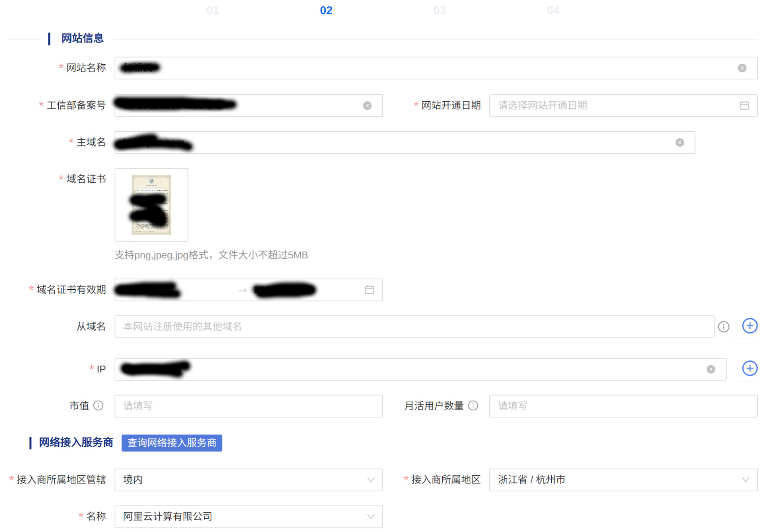Clear the IP address field
This screenshot has width=772, height=532.
(x=711, y=369)
